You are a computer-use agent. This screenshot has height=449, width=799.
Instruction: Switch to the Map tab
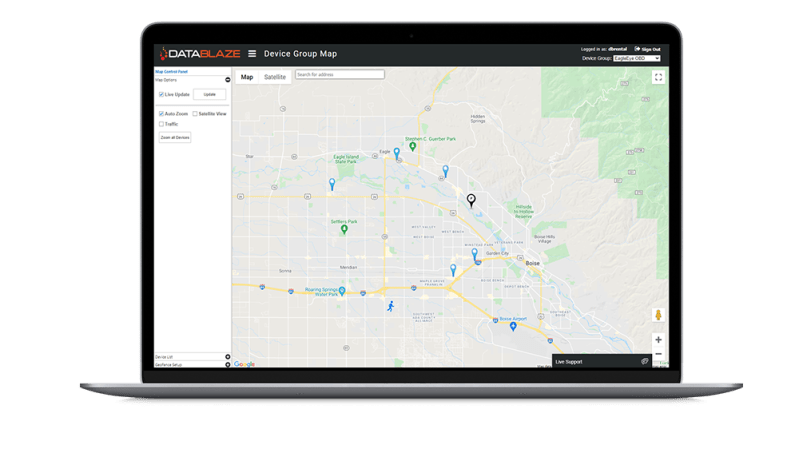tap(247, 77)
